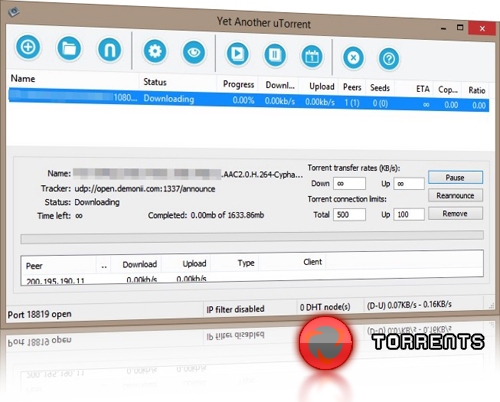Open settings with the gear icon
Viewport: 500px width, 402px height.
tap(155, 51)
